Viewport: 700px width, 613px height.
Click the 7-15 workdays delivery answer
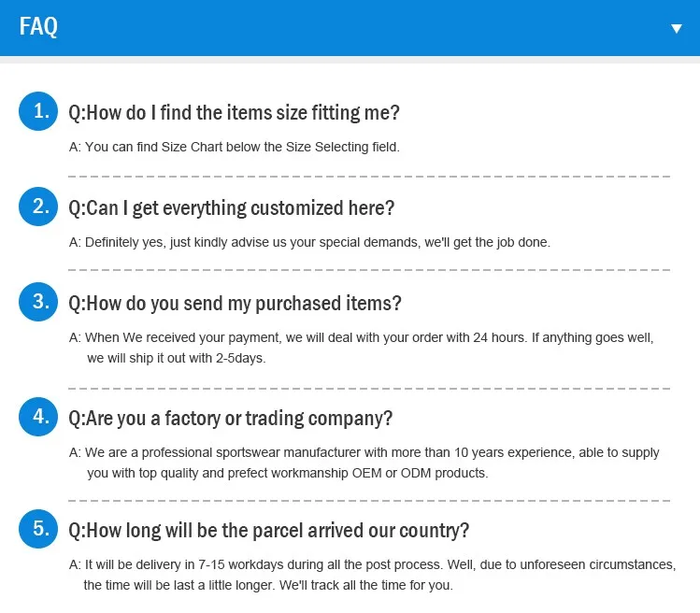pos(372,565)
